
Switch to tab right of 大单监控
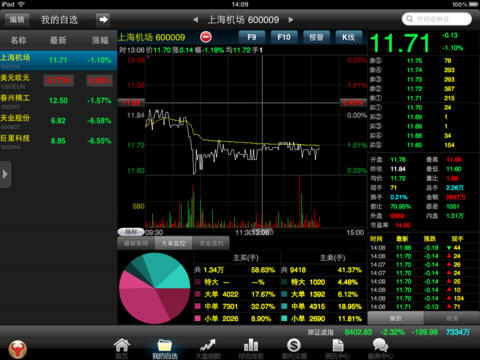211,243
